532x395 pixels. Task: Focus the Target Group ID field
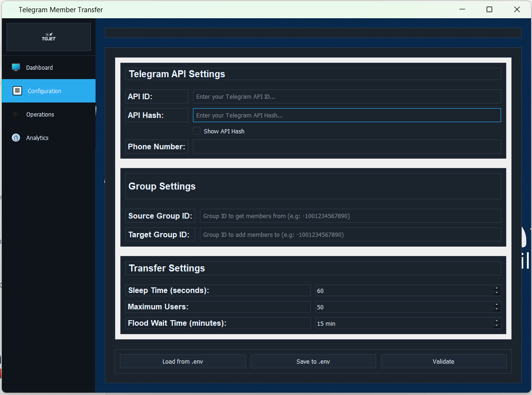click(x=350, y=234)
